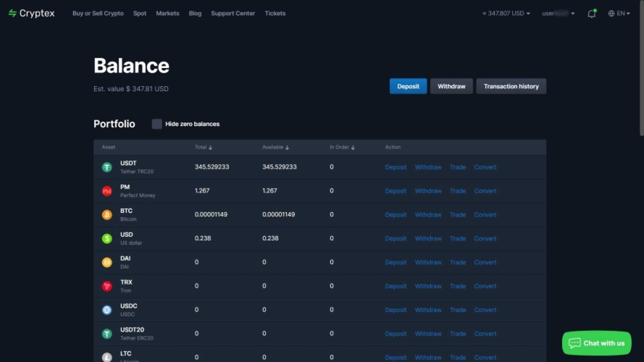
Task: Open Markets page
Action: [167, 13]
